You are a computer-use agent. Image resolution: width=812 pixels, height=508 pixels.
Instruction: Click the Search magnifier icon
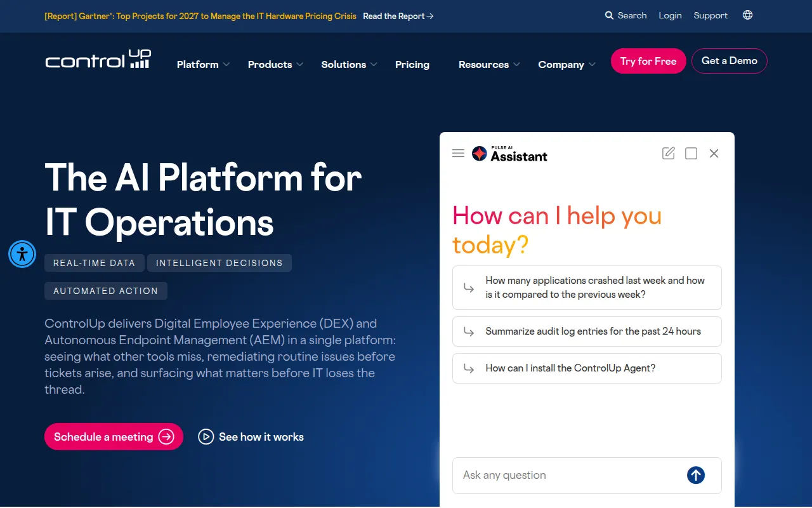(x=610, y=15)
